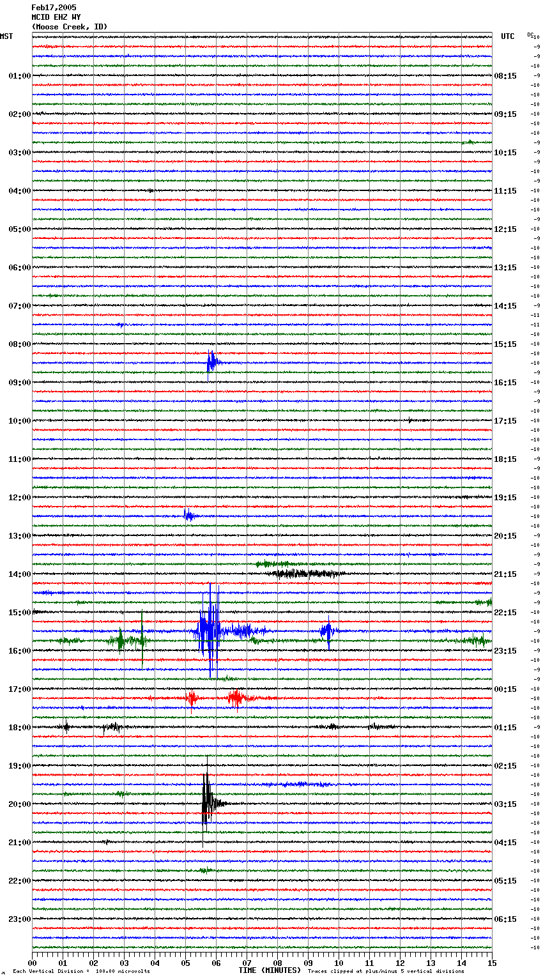Click the Traces clipped footer note
The width and height of the screenshot is (543, 980).
click(x=386, y=972)
